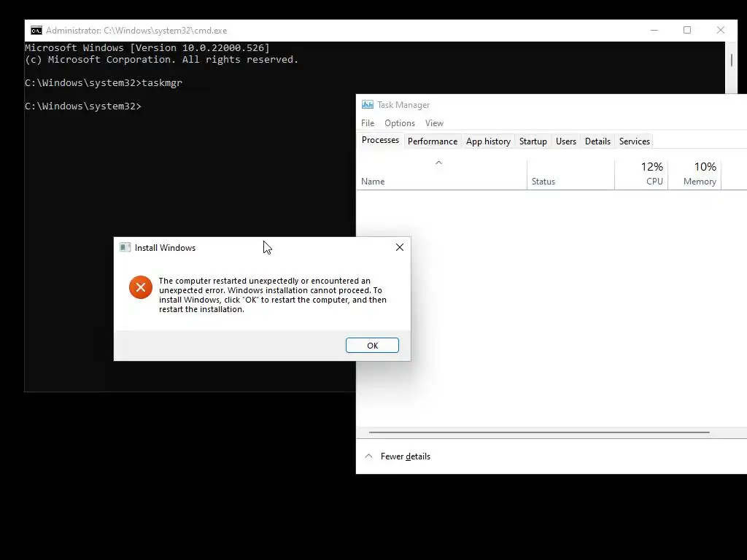Image resolution: width=747 pixels, height=560 pixels.
Task: Open the Users tab
Action: coord(566,141)
